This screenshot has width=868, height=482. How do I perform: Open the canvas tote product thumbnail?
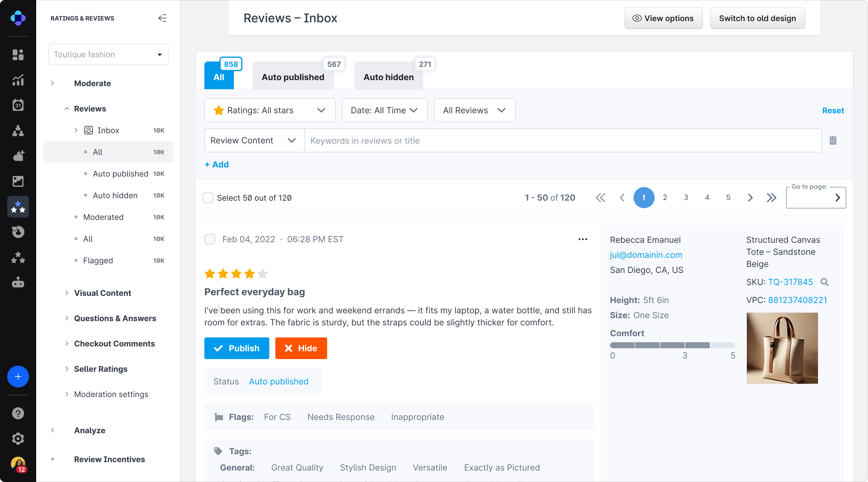[x=782, y=348]
